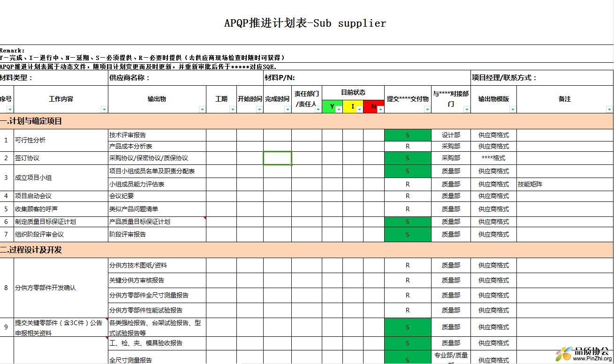The height and width of the screenshot is (364, 614).
Task: Click the green-outlined active cell in 签订协议 row
Action: pyautogui.click(x=278, y=158)
